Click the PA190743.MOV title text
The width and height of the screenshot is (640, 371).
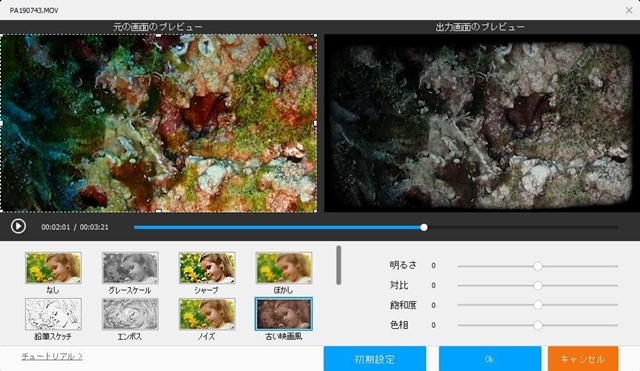click(34, 10)
